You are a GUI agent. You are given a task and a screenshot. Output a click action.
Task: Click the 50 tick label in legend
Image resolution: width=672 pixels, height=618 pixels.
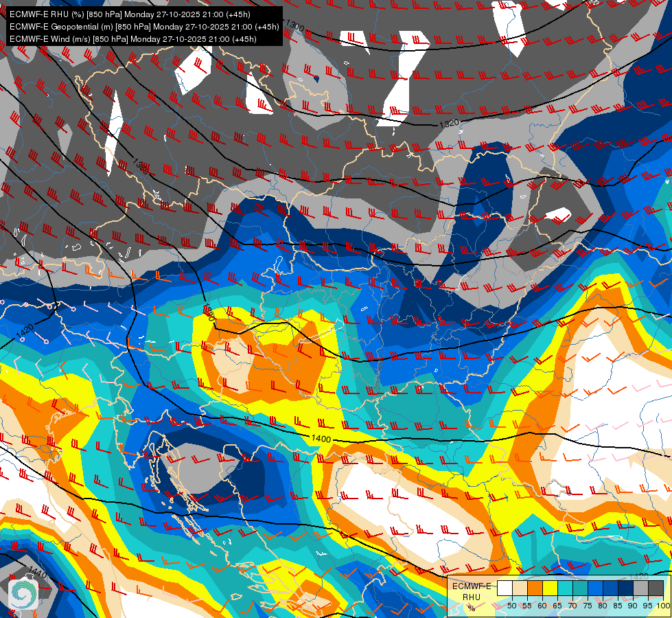pos(511,606)
